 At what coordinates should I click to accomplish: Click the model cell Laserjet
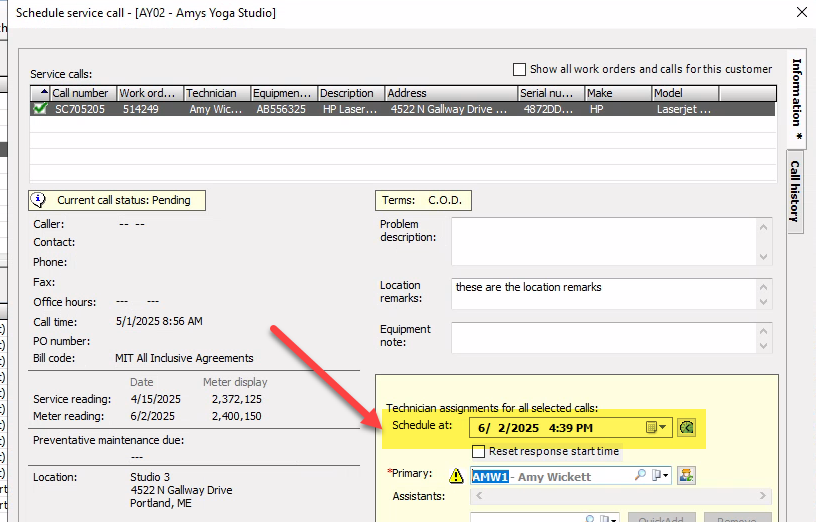[683, 109]
